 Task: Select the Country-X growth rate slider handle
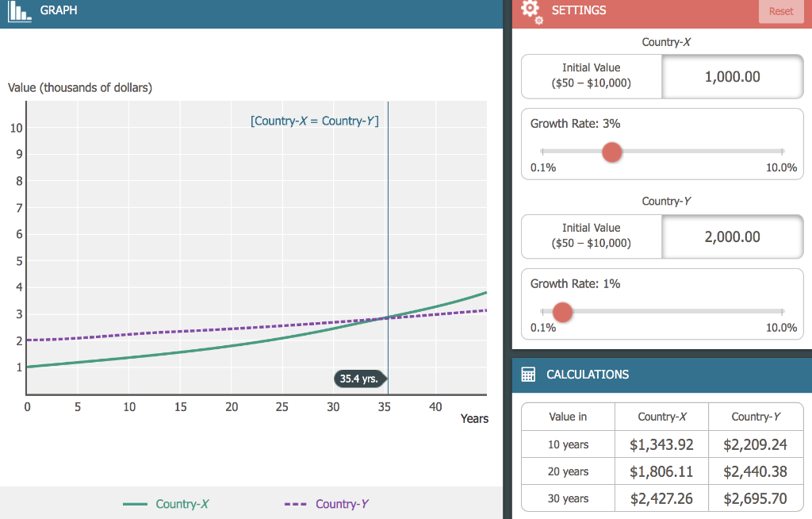coord(611,152)
